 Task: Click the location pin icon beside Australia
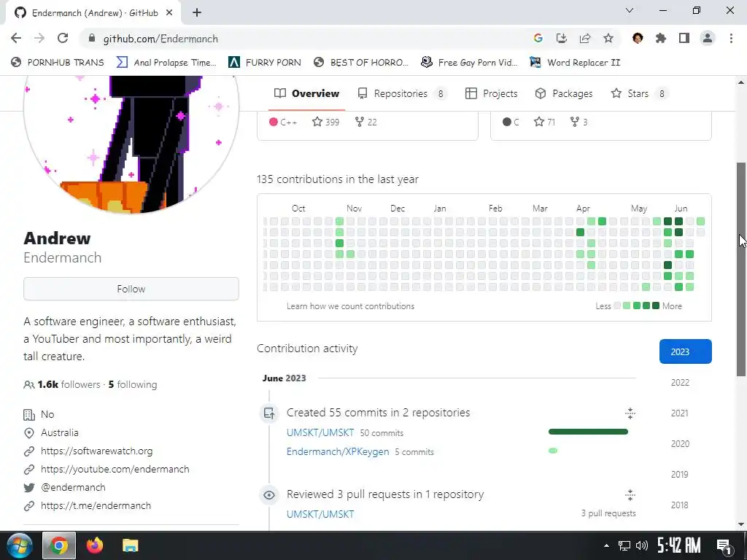29,433
